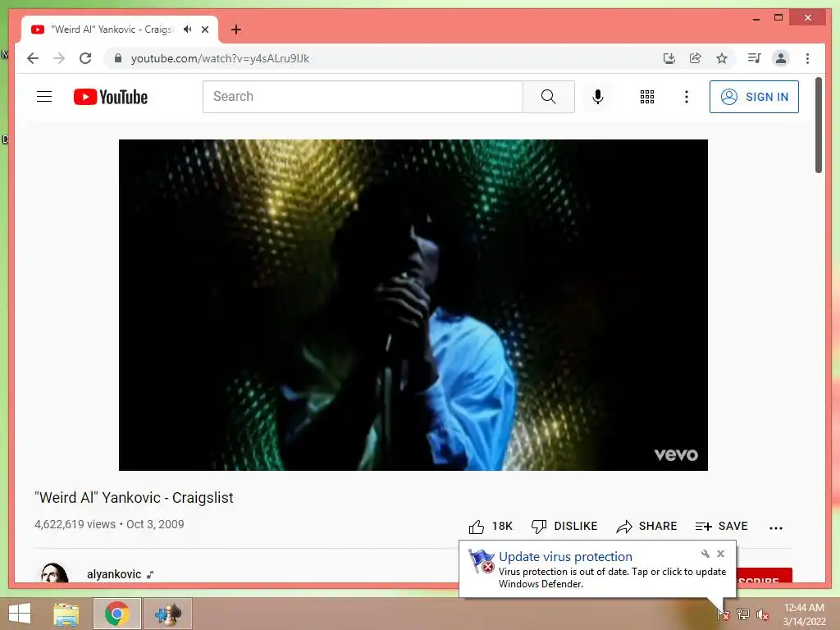The image size is (840, 630).
Task: Open the Chrome profile avatar
Action: point(781,58)
